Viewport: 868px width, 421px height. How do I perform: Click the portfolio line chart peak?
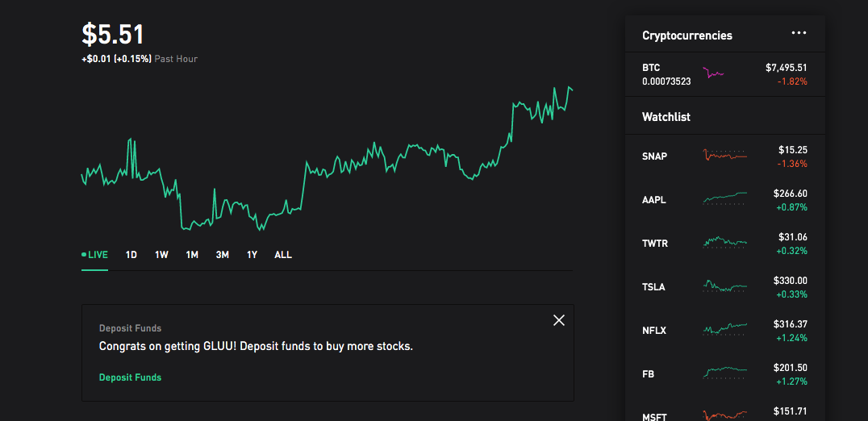568,87
